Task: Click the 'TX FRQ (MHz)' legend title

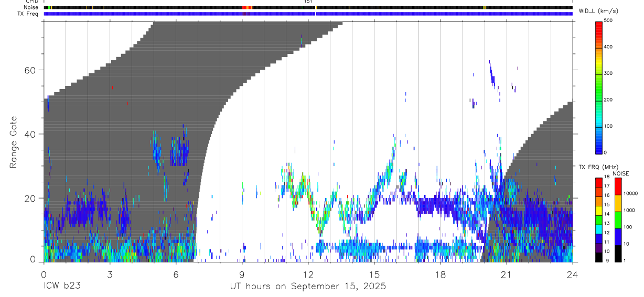Action: pos(598,167)
